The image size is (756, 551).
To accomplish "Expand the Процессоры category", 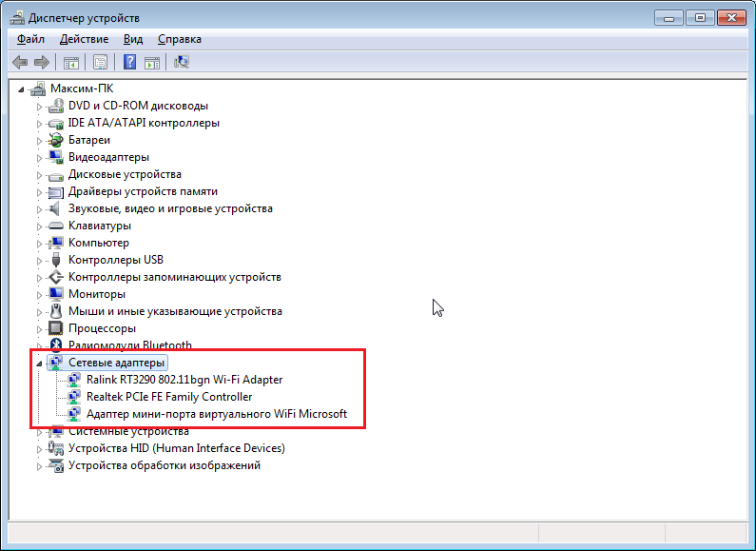I will [39, 329].
